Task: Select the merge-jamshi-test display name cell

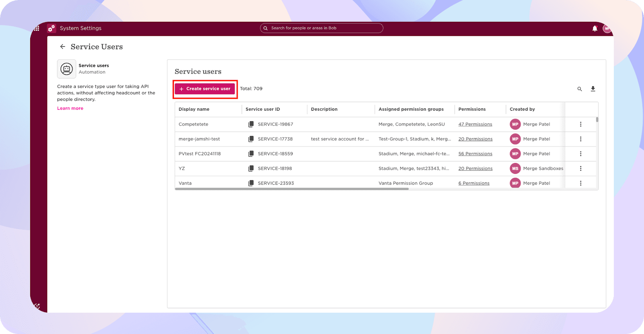Action: 199,139
